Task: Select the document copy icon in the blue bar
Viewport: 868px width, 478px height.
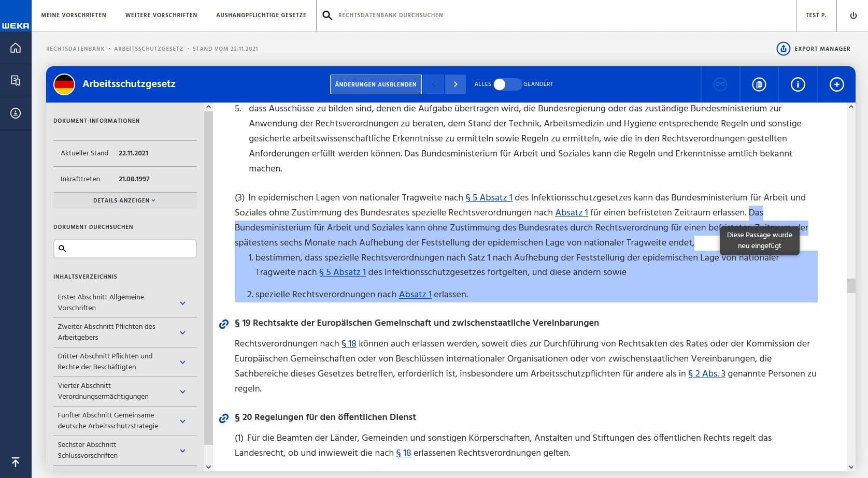Action: (x=759, y=84)
